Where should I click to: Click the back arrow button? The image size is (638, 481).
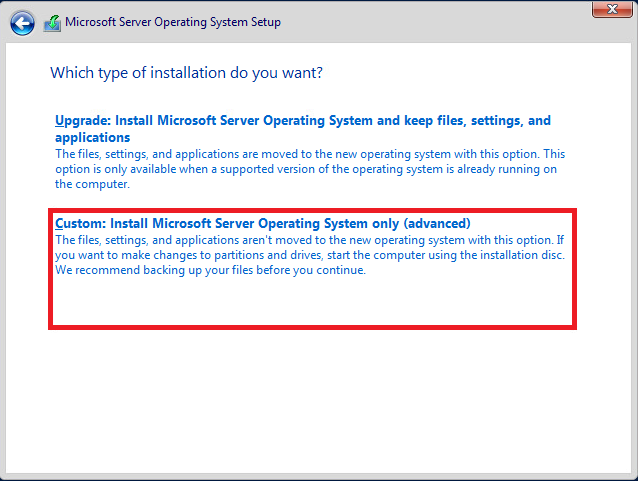tap(21, 22)
